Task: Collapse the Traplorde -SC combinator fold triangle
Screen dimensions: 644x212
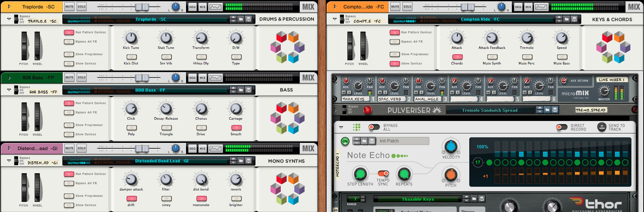Action: [x=8, y=19]
